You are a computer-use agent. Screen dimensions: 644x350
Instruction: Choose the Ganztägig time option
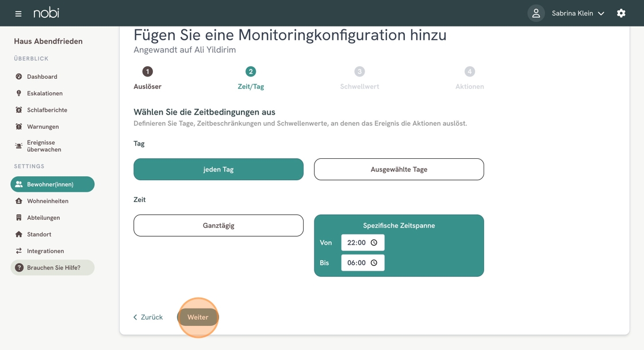[218, 226]
